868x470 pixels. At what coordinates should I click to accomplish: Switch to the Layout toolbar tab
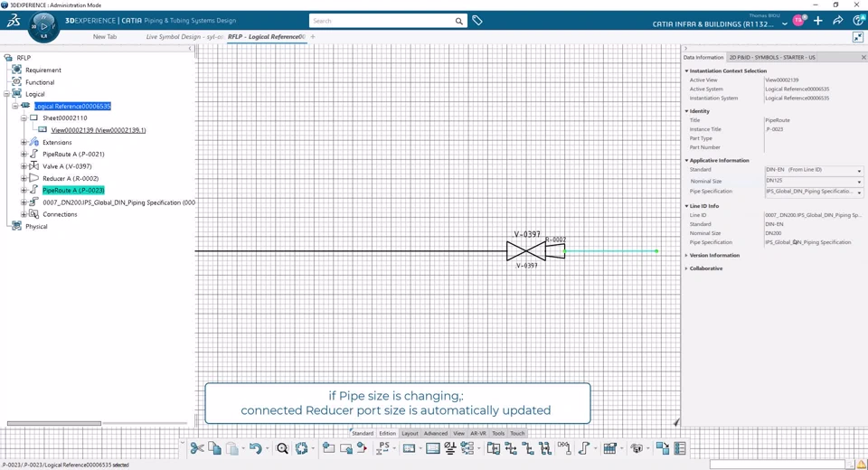pyautogui.click(x=410, y=434)
